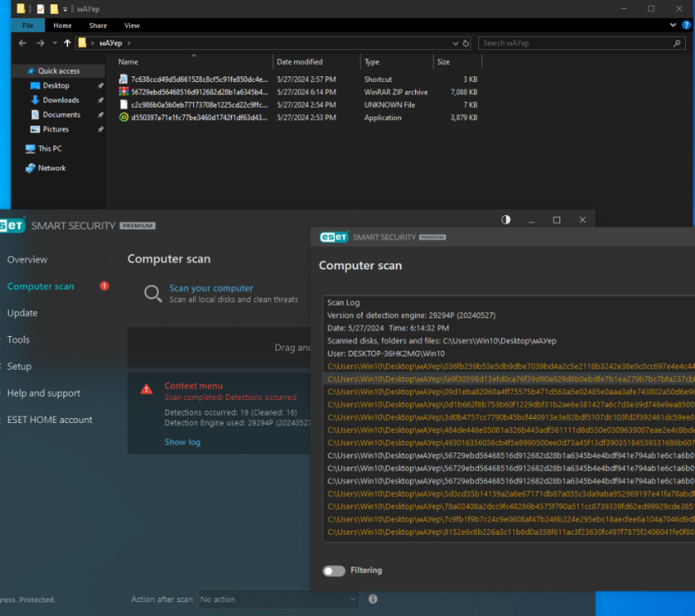Open the View ribbon tab
This screenshot has height=616, width=695.
132,25
